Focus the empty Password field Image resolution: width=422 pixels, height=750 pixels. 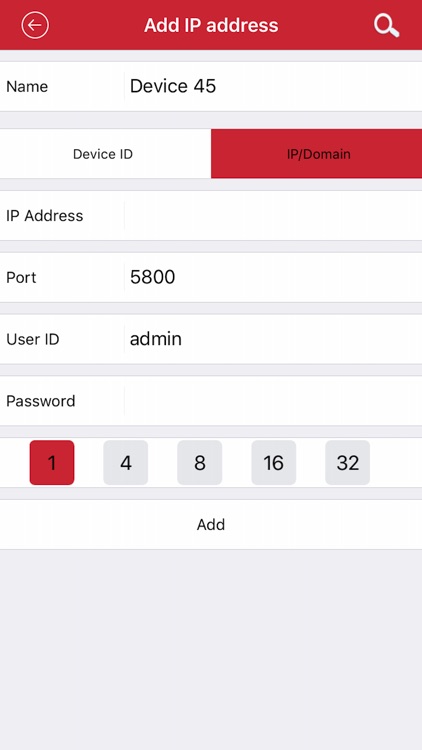(x=273, y=401)
